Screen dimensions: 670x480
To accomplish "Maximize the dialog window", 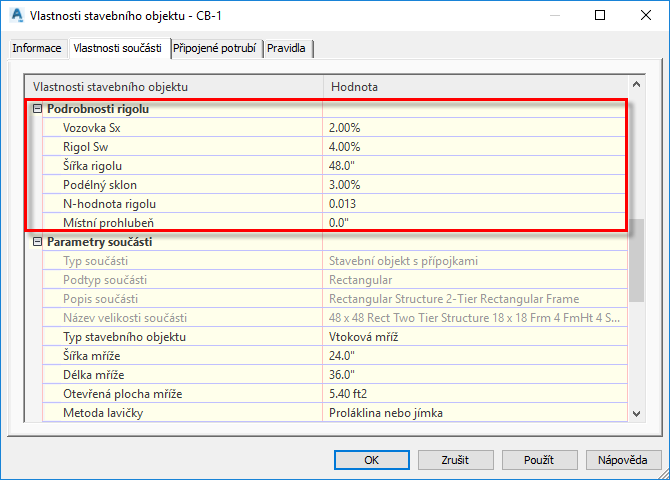I will [600, 15].
